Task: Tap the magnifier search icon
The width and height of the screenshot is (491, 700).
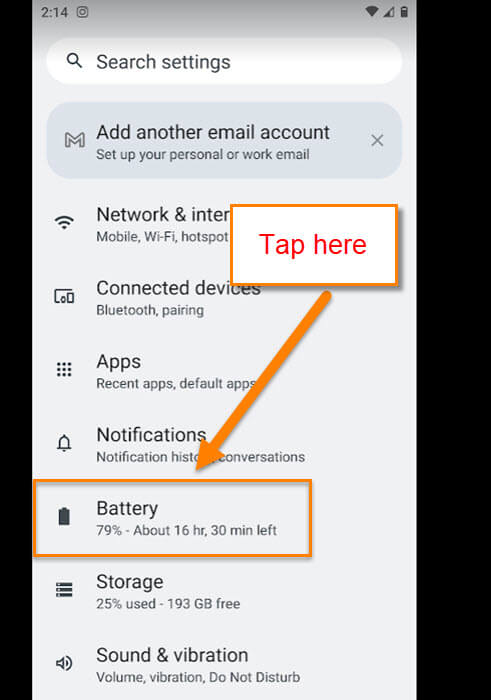Action: pyautogui.click(x=74, y=60)
